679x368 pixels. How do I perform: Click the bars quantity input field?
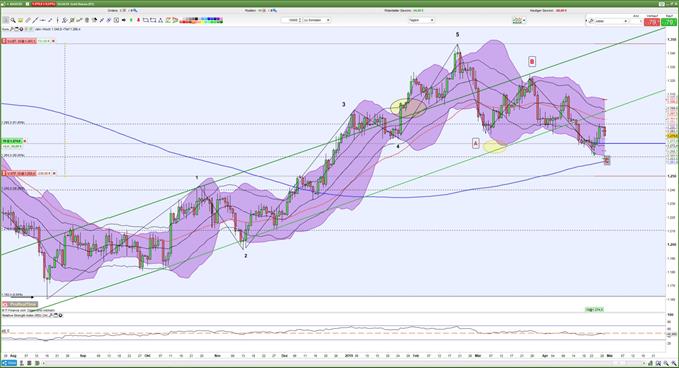(290, 20)
